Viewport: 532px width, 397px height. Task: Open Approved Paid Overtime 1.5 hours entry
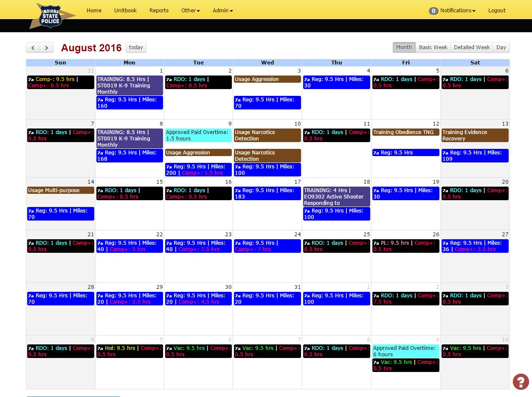tap(198, 135)
